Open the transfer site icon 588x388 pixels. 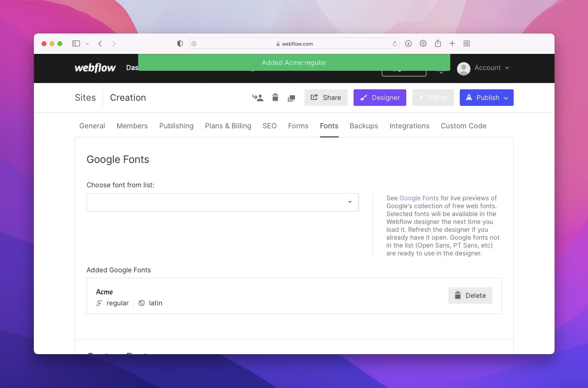coord(258,98)
